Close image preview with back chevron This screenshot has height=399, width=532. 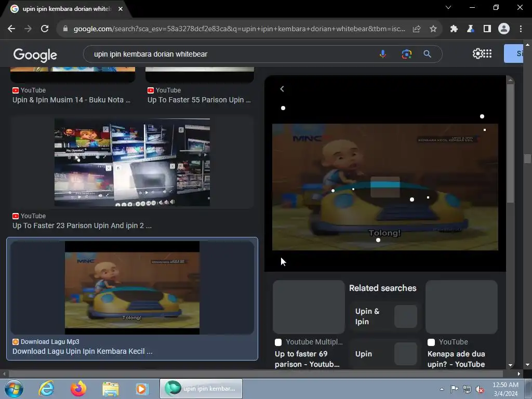(282, 89)
